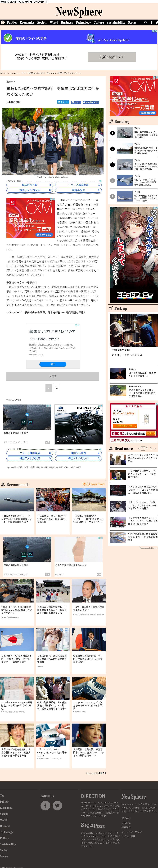This screenshot has width=158, height=868.
Task: Open the Sustainability nav menu item
Action: point(116,23)
